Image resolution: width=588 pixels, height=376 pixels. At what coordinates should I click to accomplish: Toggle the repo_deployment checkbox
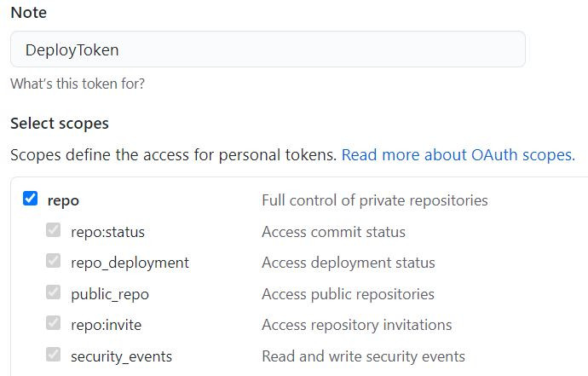click(54, 262)
